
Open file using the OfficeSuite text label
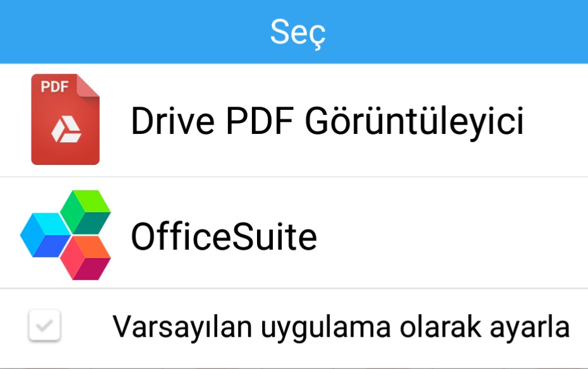(224, 236)
